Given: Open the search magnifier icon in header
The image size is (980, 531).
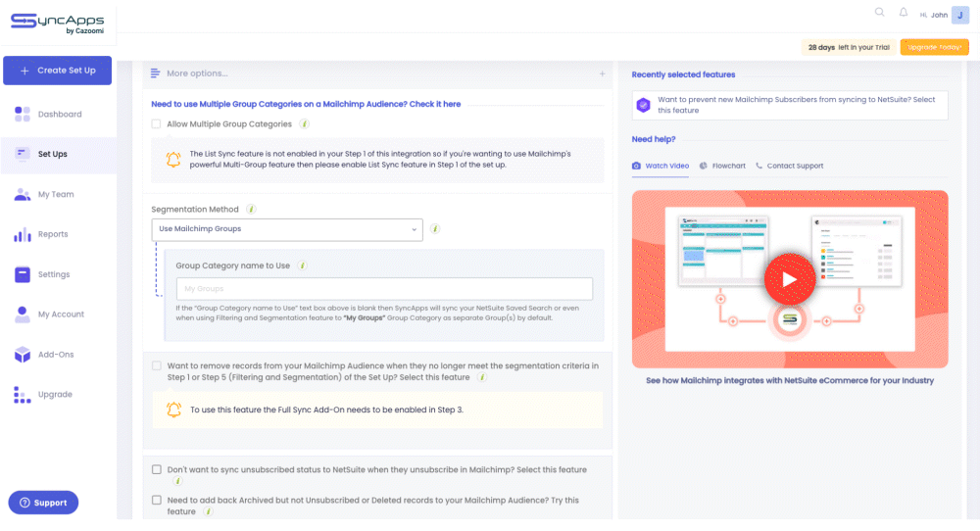Looking at the screenshot, I should tap(879, 13).
